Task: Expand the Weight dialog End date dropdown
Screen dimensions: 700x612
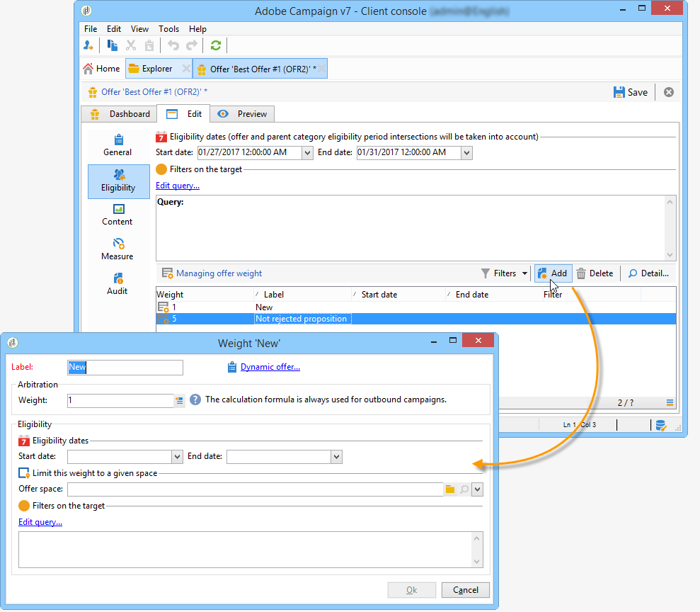Action: click(337, 457)
